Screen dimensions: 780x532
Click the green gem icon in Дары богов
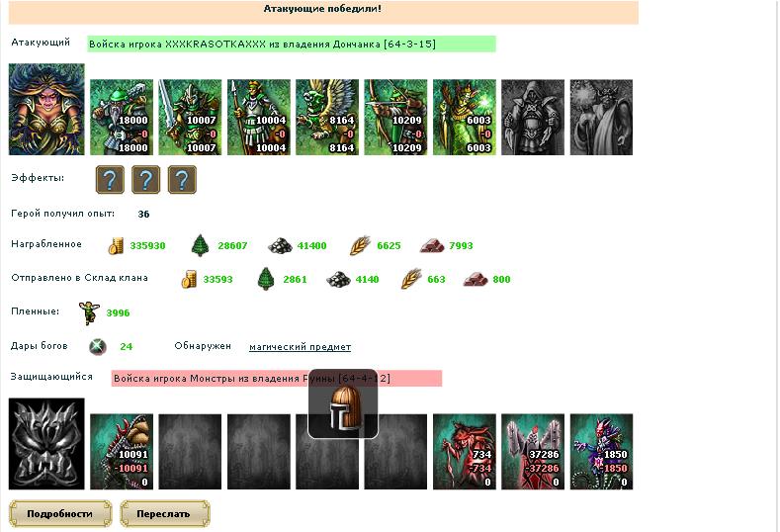tap(98, 346)
